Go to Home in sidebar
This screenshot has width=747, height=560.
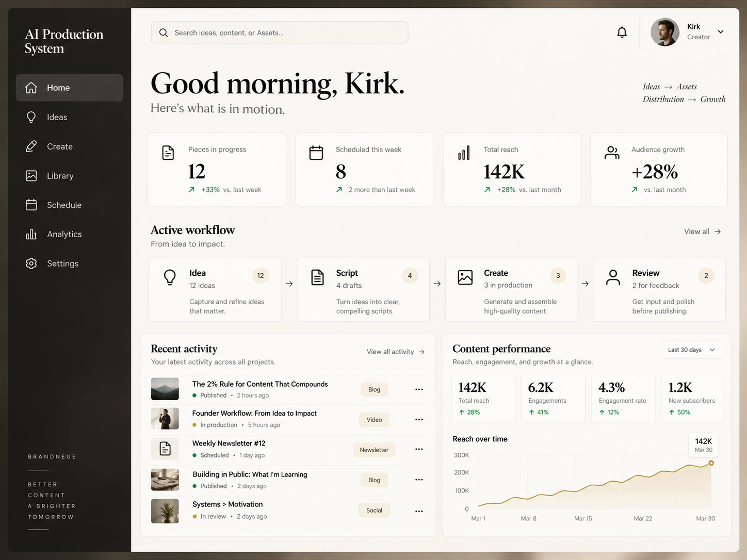(x=69, y=88)
